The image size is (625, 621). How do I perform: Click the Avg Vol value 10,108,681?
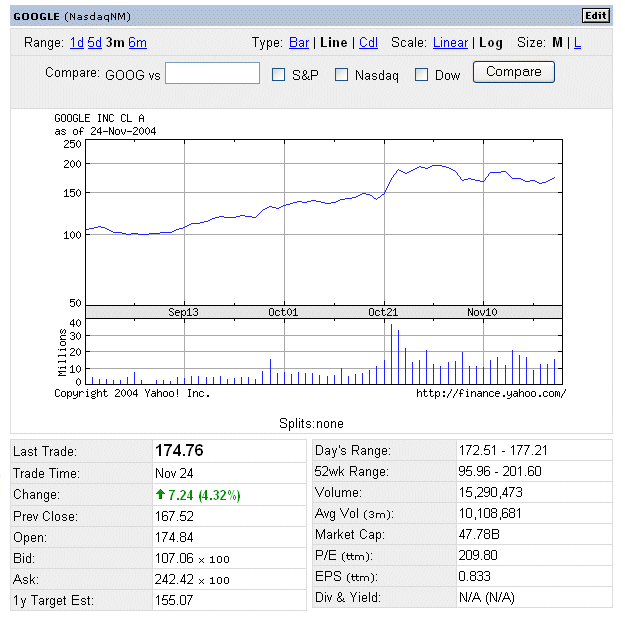[490, 513]
